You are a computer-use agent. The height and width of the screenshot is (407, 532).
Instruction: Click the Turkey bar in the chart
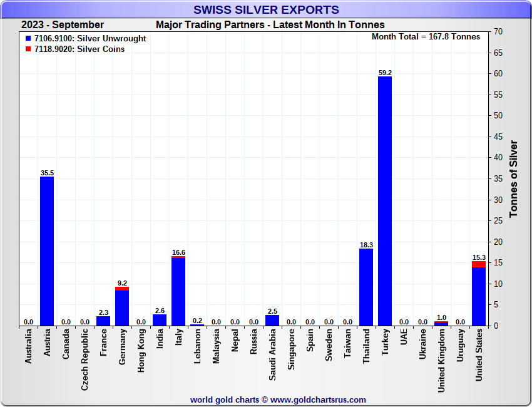point(385,200)
